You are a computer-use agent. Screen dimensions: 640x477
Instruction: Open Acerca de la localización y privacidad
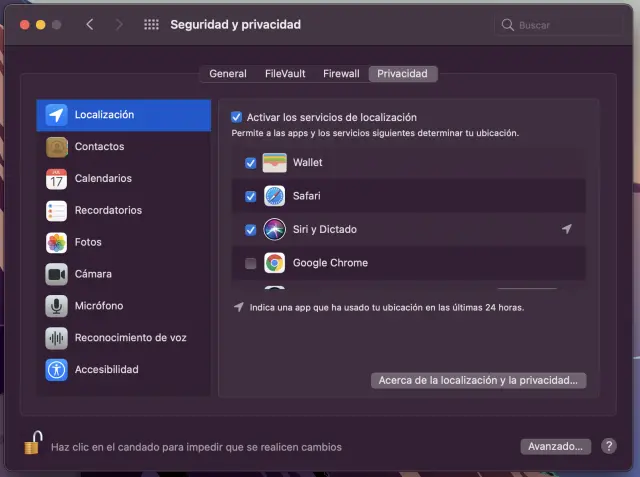coord(478,380)
